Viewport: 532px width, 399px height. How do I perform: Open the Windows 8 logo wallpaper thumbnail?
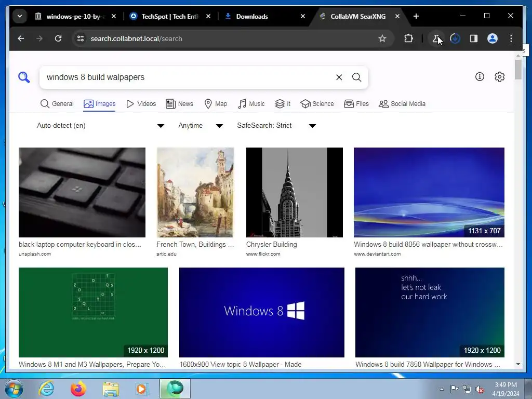(262, 312)
